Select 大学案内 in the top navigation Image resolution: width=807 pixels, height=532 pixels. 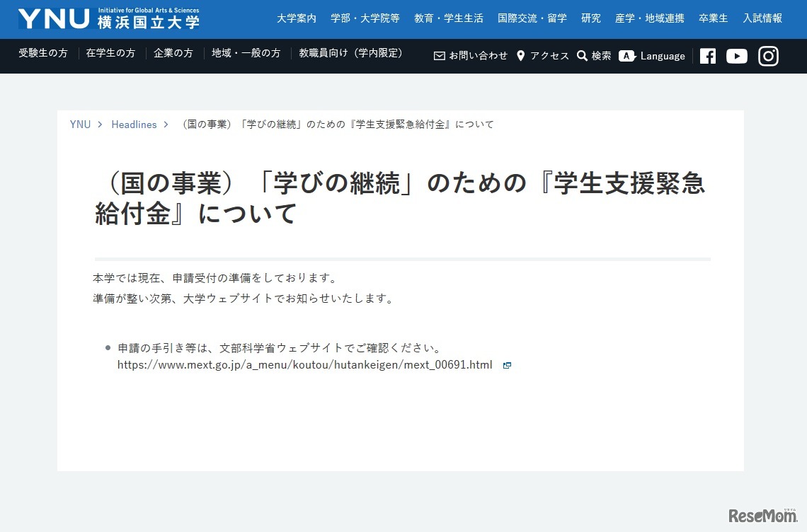296,18
